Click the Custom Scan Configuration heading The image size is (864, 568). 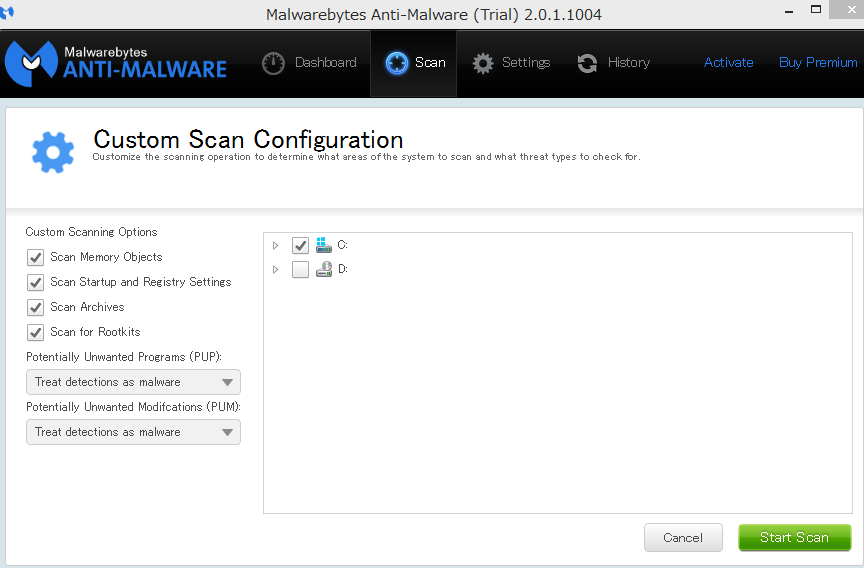coord(248,139)
